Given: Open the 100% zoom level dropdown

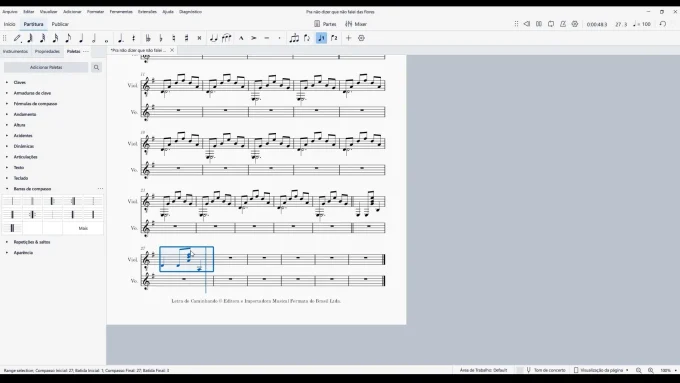Looking at the screenshot, I should pyautogui.click(x=668, y=370).
